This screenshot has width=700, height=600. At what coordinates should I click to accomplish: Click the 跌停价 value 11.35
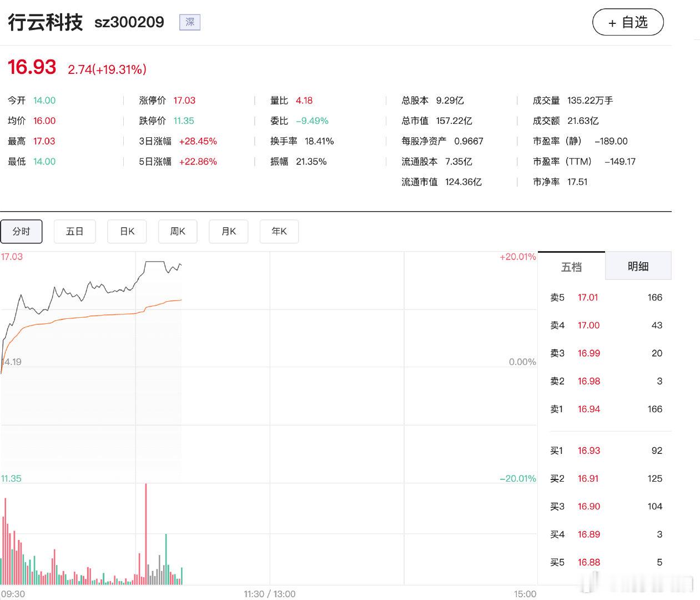click(x=184, y=121)
